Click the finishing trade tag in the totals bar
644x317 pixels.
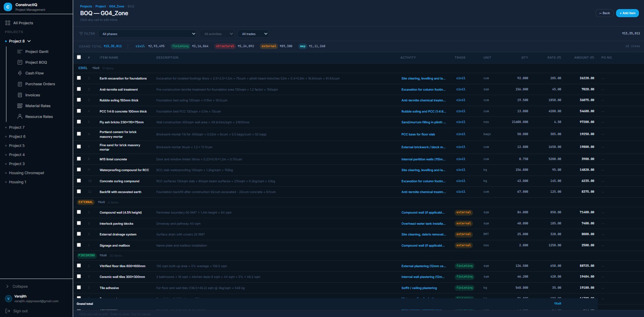click(180, 46)
